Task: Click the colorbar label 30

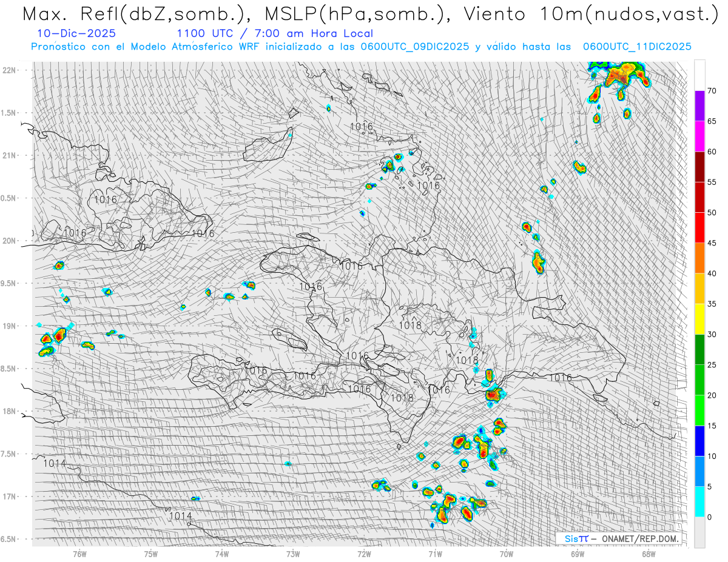Action: coord(712,334)
